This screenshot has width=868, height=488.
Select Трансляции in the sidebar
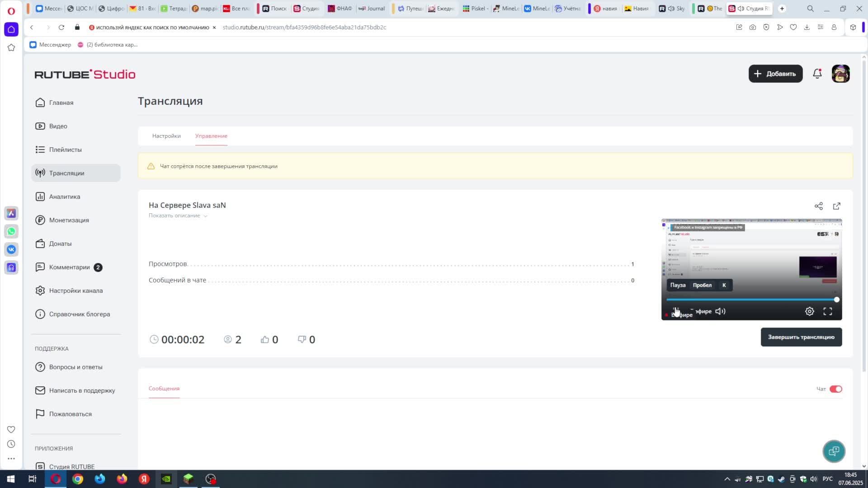76,173
